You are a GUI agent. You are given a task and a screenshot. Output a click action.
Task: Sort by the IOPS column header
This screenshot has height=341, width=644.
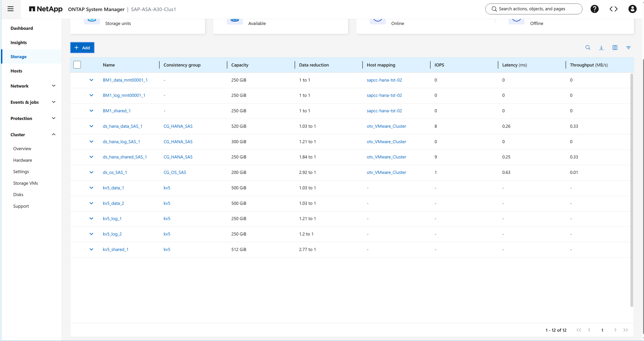439,65
